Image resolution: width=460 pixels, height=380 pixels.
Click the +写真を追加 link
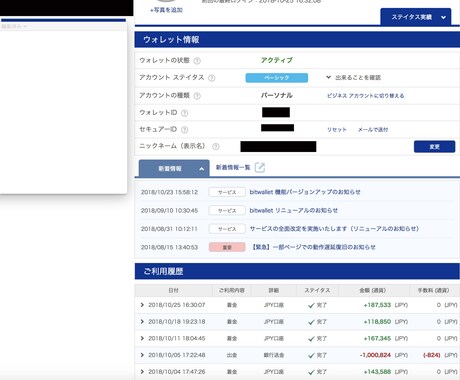166,10
